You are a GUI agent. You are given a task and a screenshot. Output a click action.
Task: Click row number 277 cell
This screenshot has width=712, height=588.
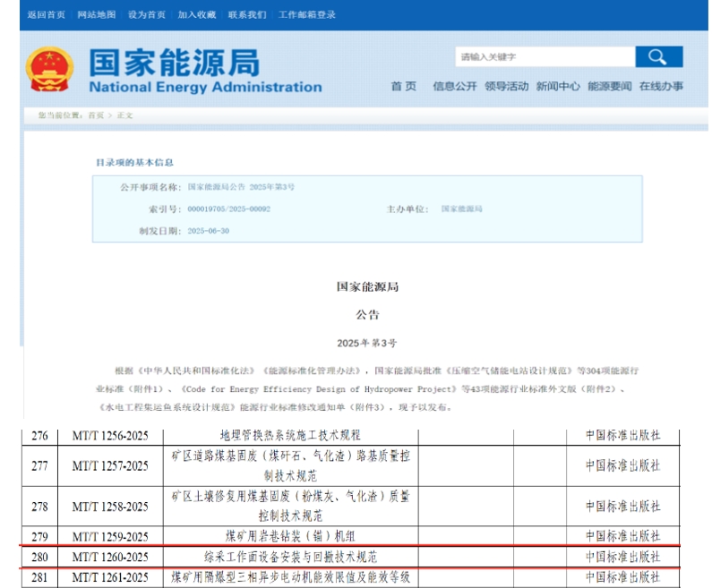40,466
